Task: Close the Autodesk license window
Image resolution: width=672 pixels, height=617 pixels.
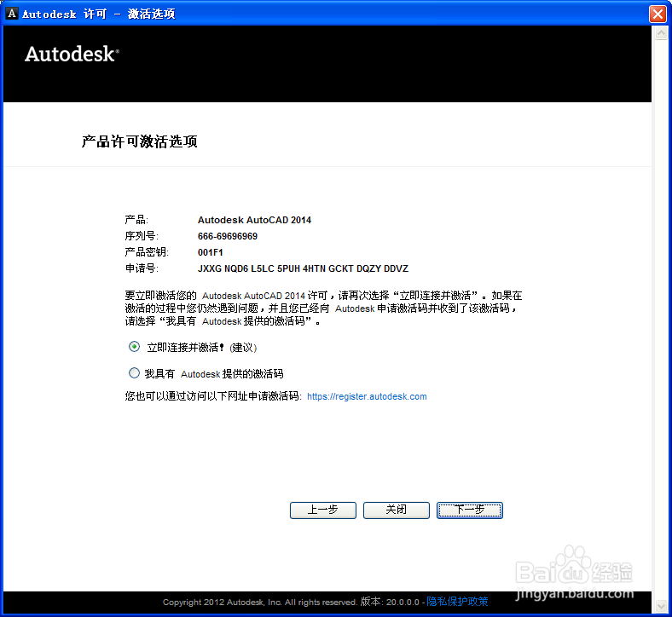Action: (x=658, y=14)
